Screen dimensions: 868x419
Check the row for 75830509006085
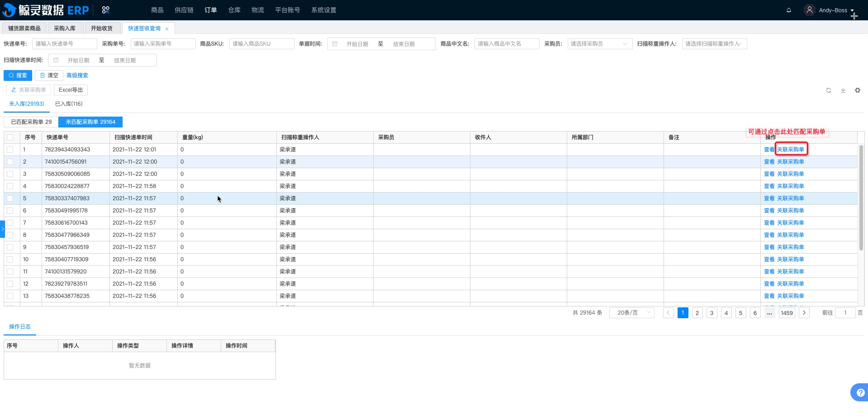[10, 174]
